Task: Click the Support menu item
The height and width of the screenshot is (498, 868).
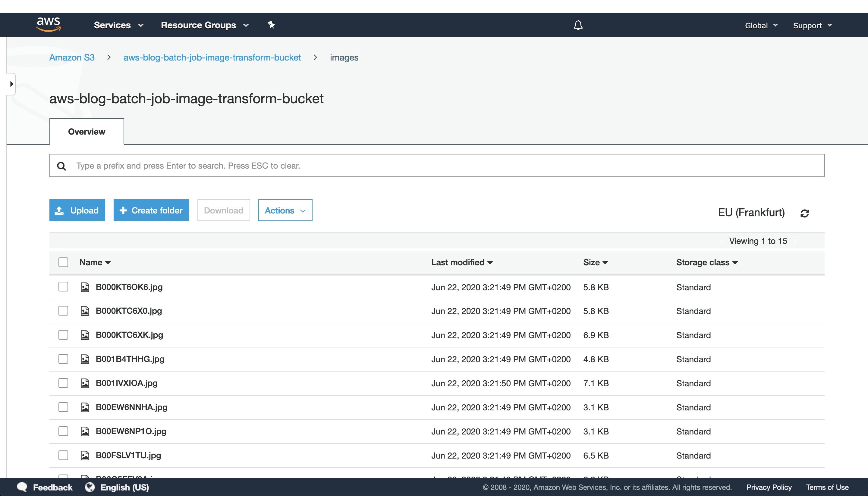Action: [811, 25]
